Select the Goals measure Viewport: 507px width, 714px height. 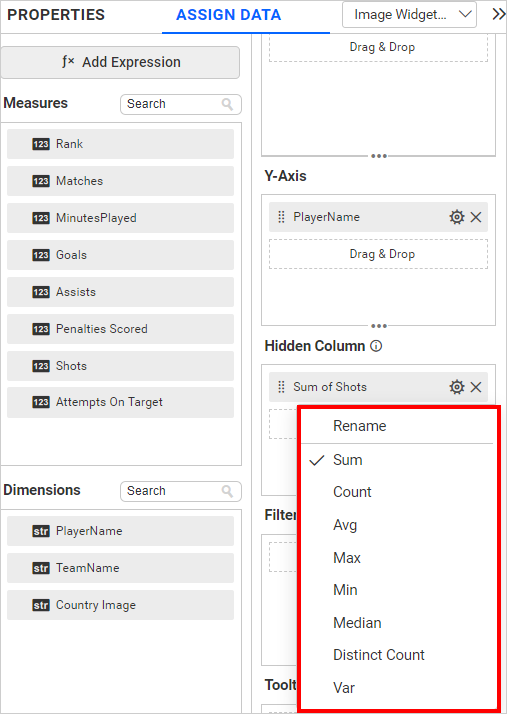[x=120, y=255]
